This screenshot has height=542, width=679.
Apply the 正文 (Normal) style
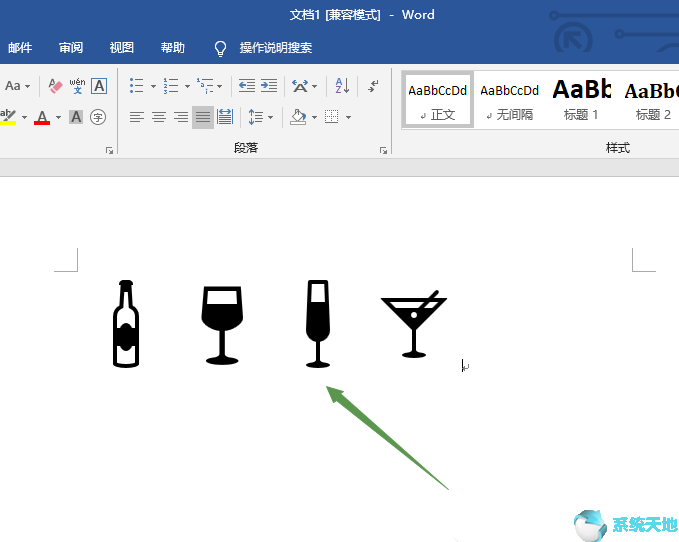click(x=438, y=100)
